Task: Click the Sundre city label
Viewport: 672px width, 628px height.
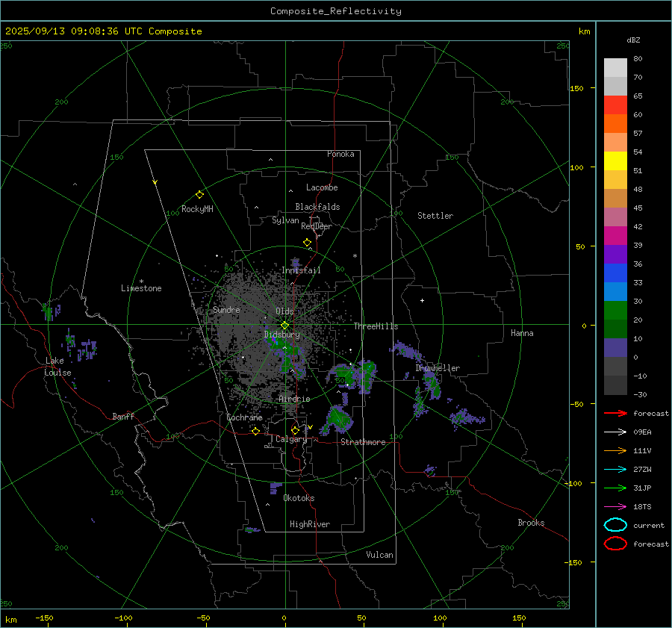Action: [226, 309]
